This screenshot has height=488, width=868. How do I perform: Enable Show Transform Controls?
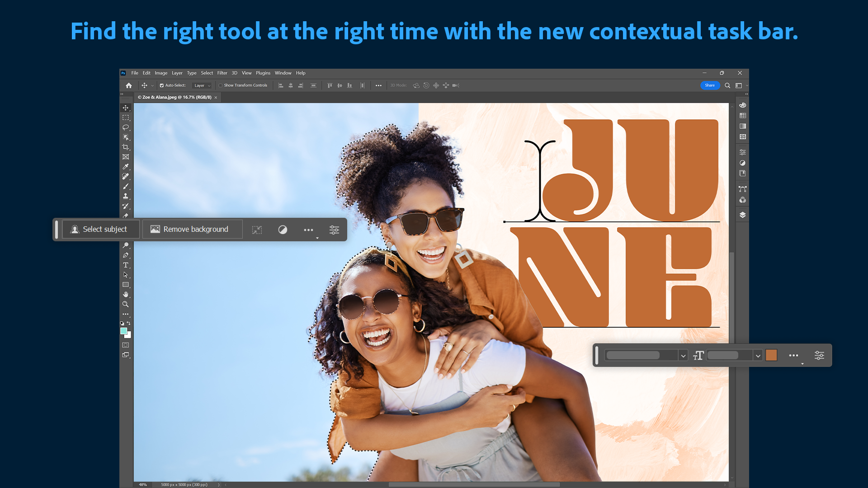click(220, 85)
